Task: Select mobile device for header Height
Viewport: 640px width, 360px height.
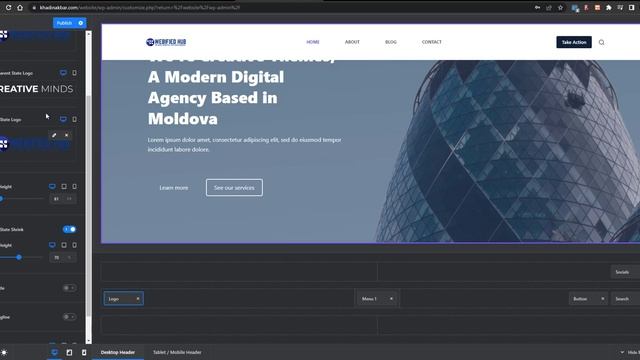Action: pyautogui.click(x=74, y=187)
